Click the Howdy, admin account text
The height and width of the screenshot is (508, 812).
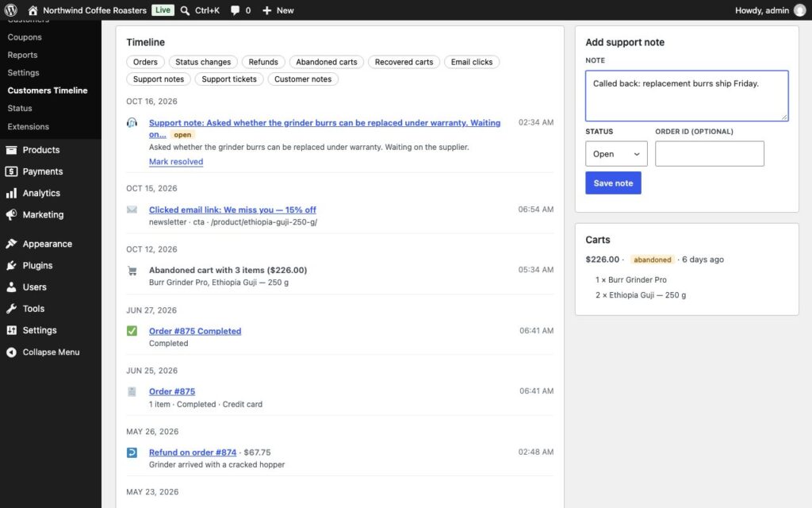click(x=762, y=10)
